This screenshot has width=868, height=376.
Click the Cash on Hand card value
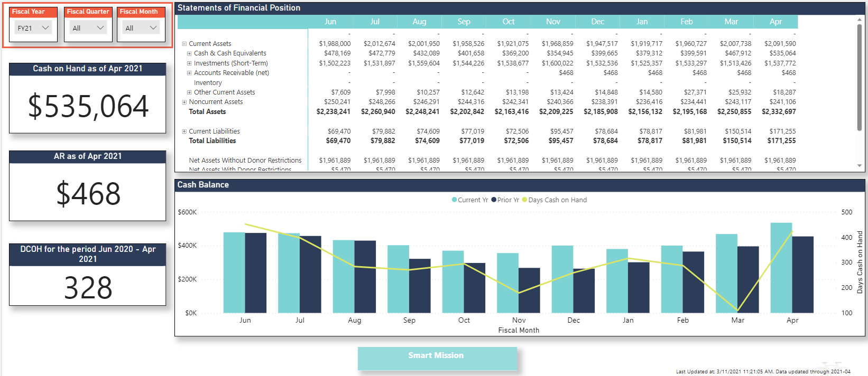click(88, 106)
